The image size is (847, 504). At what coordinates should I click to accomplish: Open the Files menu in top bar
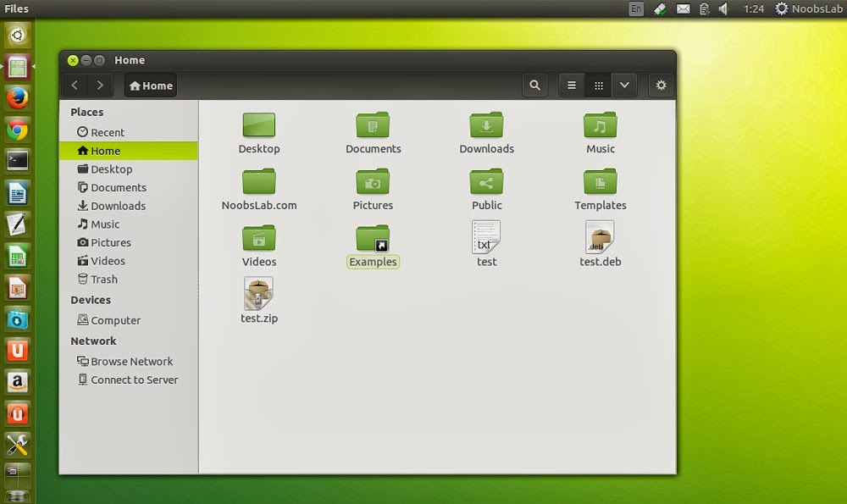[16, 8]
